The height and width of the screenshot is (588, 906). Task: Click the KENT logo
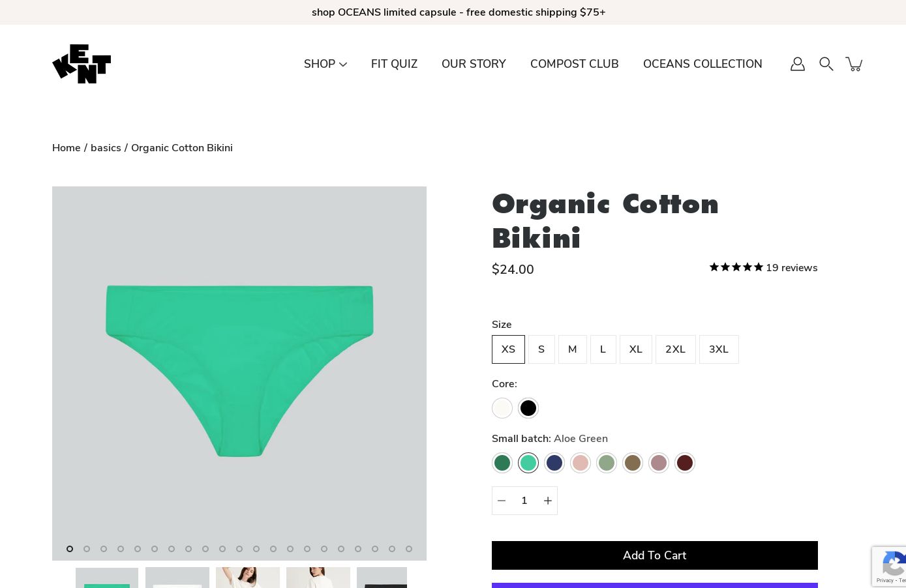click(82, 64)
